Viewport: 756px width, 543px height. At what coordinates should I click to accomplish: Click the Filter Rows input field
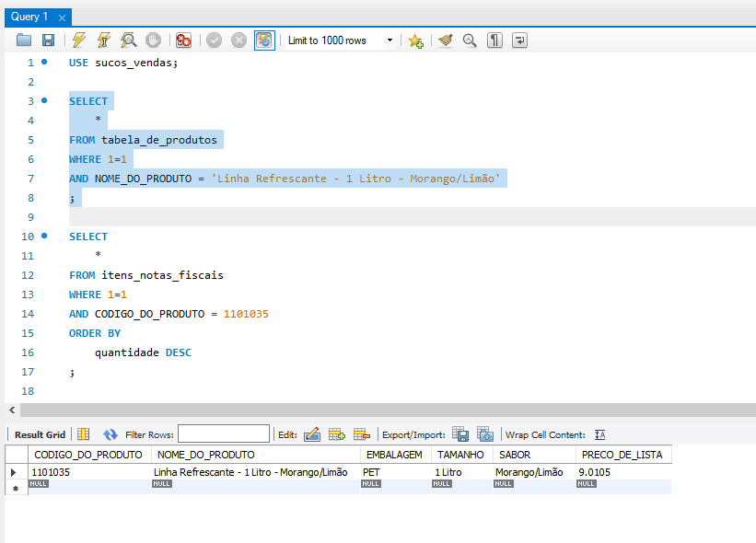pyautogui.click(x=224, y=434)
